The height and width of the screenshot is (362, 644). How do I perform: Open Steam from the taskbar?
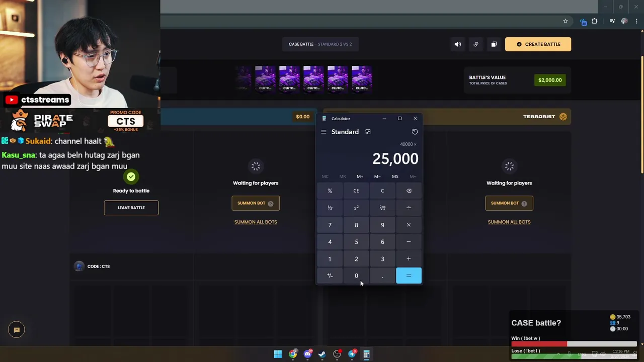[x=322, y=354]
